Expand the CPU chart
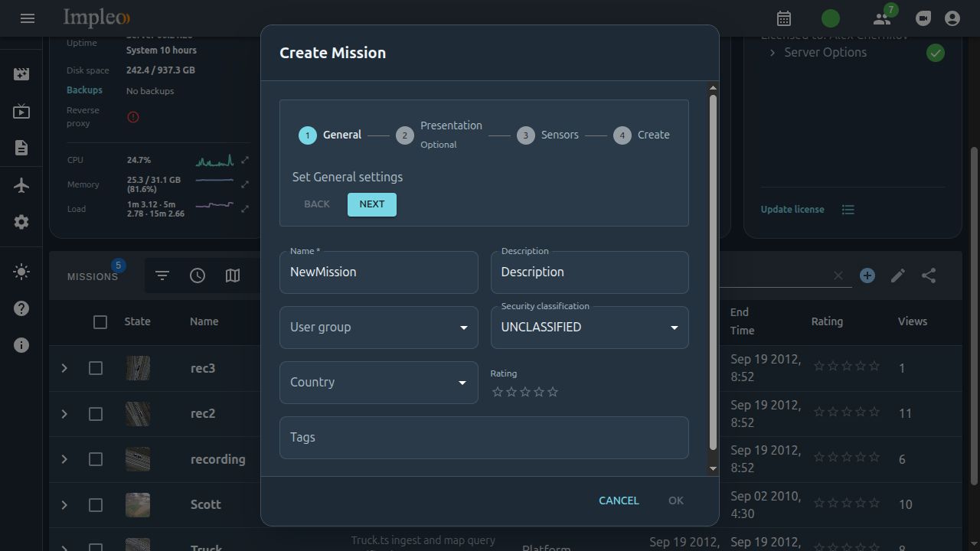 coord(245,160)
